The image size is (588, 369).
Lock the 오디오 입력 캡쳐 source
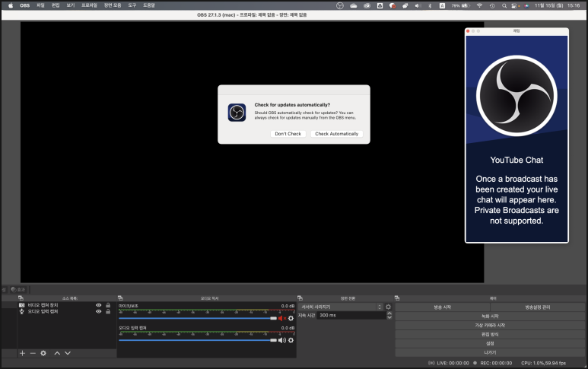tap(108, 311)
